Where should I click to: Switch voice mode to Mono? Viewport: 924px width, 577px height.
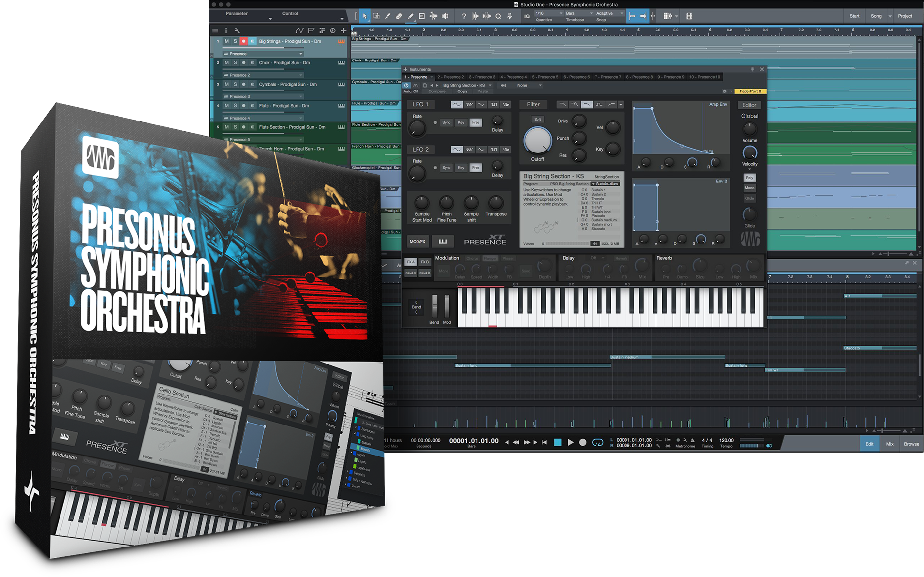(749, 188)
